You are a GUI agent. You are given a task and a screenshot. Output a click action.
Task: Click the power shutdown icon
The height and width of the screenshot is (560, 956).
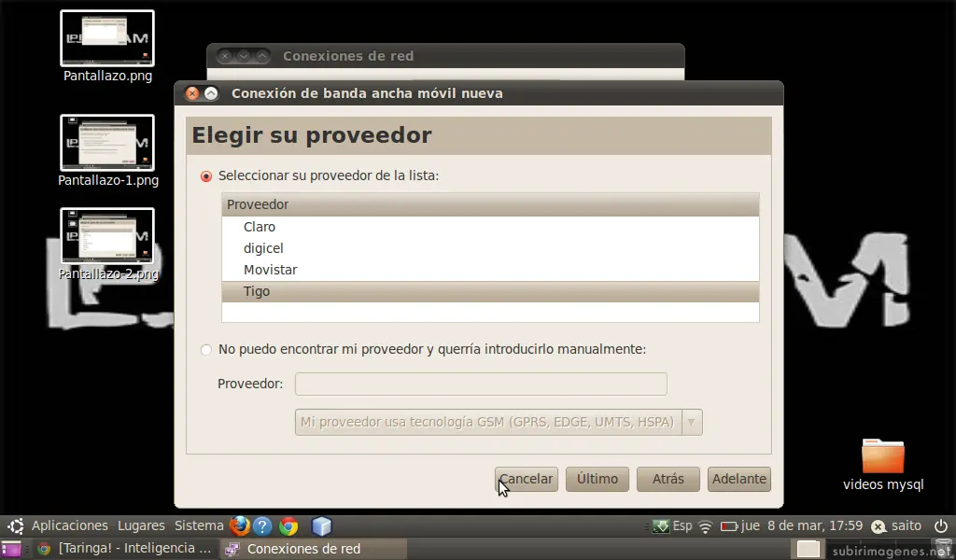941,525
